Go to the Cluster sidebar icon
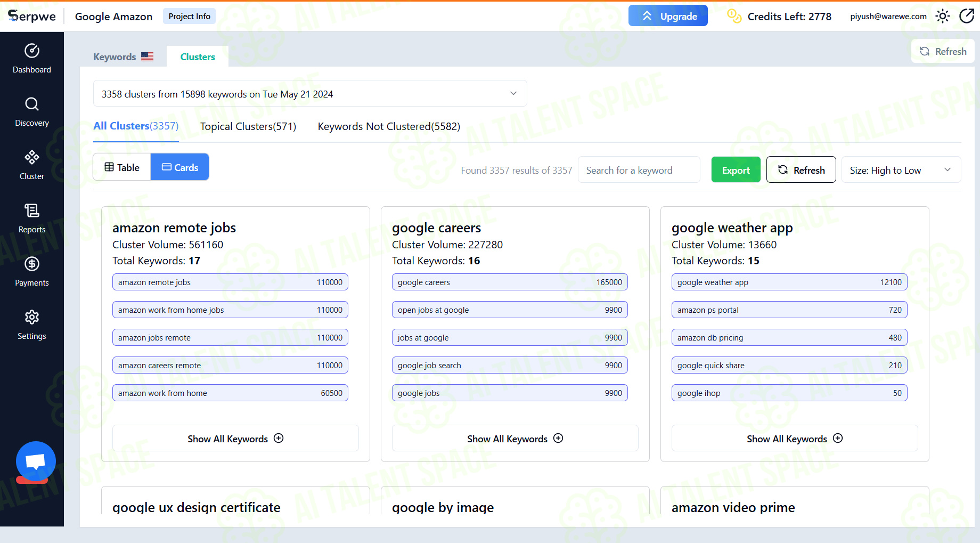The image size is (980, 543). coord(32,157)
